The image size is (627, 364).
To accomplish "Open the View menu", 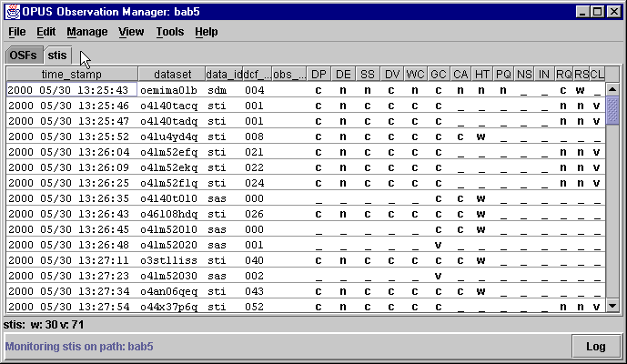I will (x=131, y=32).
